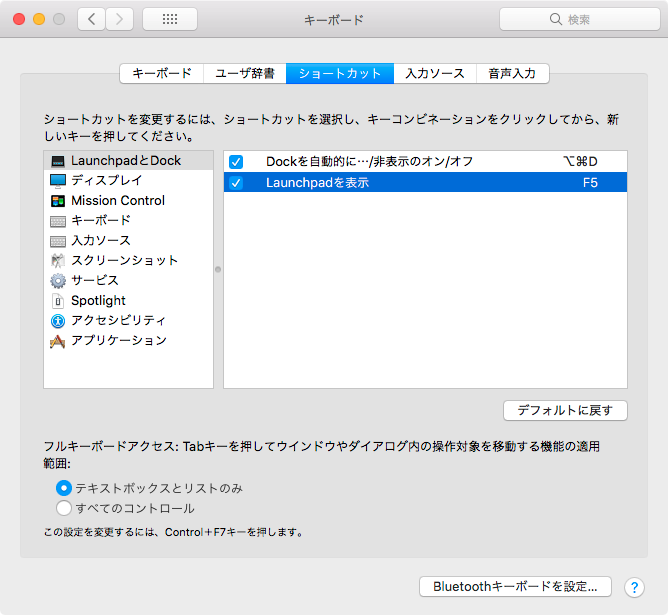Viewport: 668px width, 615px height.
Task: Toggle the Launchpadを表示 checkbox
Action: [236, 183]
